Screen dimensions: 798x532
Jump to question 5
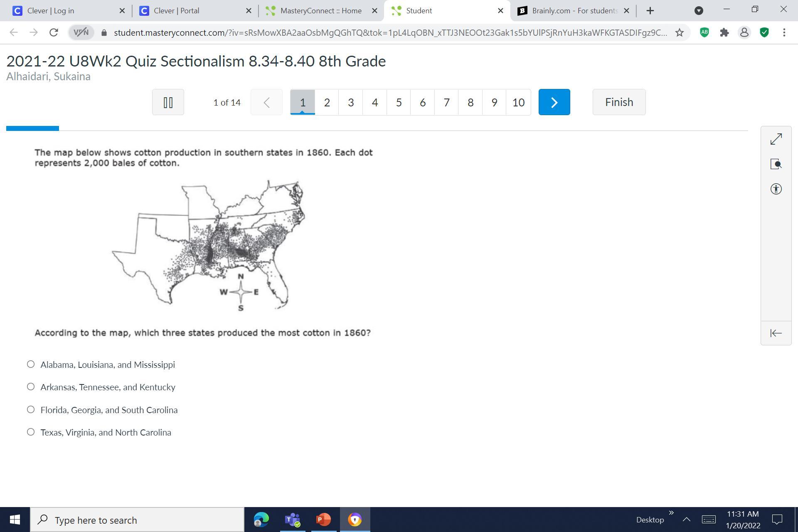(x=399, y=102)
